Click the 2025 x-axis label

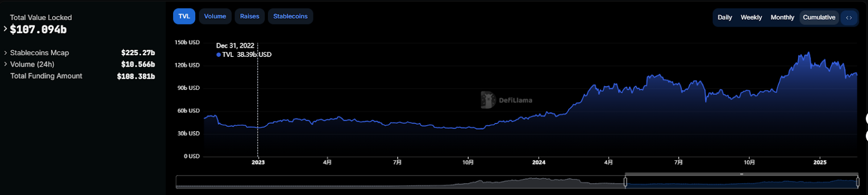[820, 162]
